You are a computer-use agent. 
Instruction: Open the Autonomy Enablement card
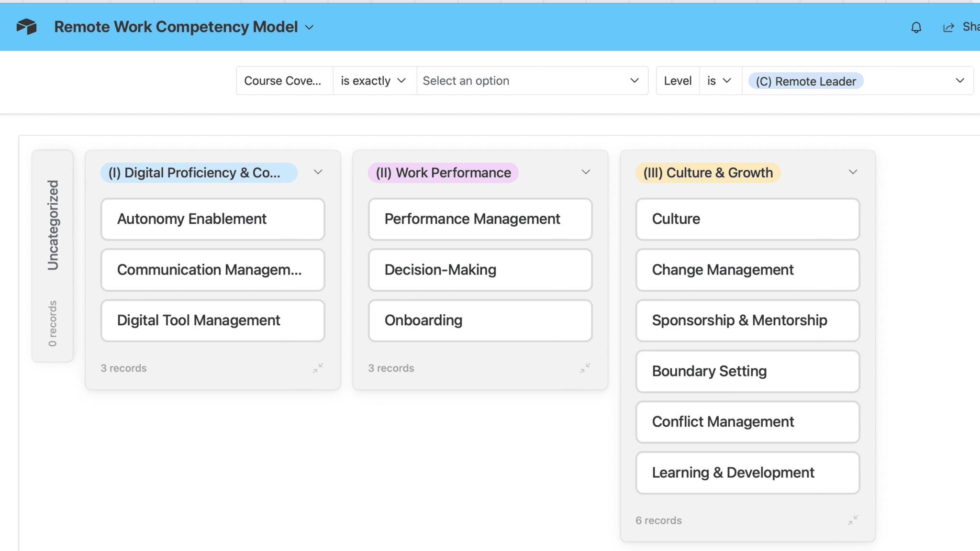(212, 219)
